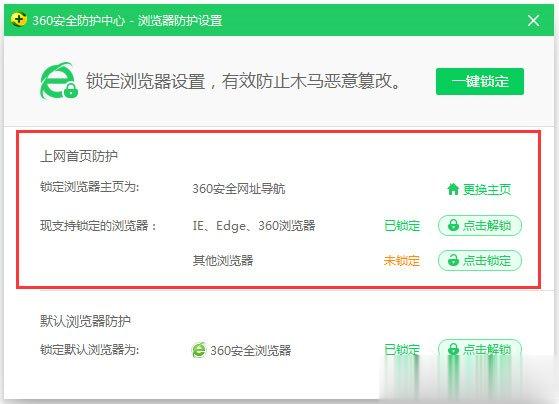Click the 360安全浏览器 browser name text
The image size is (559, 404).
(x=250, y=350)
